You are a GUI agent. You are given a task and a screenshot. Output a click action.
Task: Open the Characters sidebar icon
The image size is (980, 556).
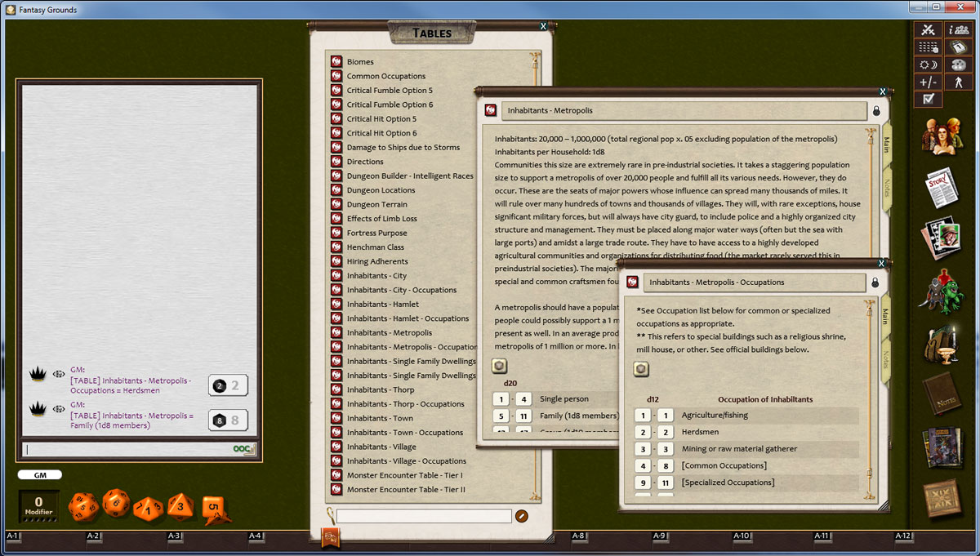click(x=942, y=136)
